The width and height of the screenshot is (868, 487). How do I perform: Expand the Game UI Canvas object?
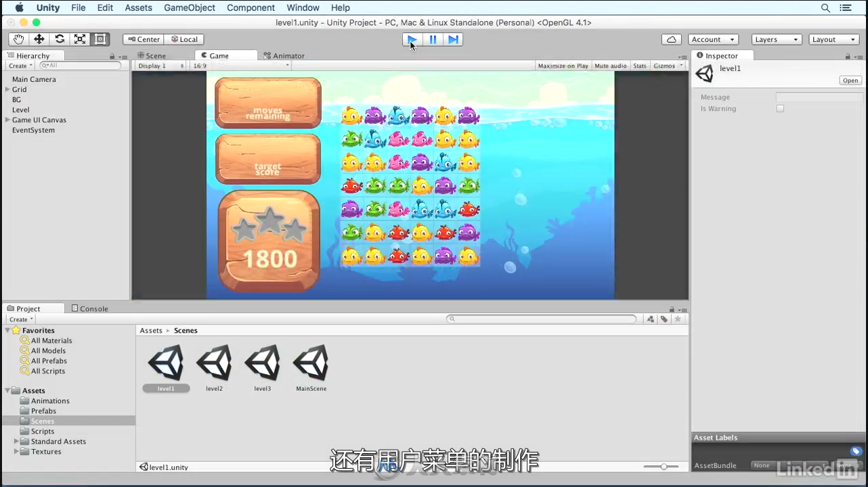tap(7, 120)
